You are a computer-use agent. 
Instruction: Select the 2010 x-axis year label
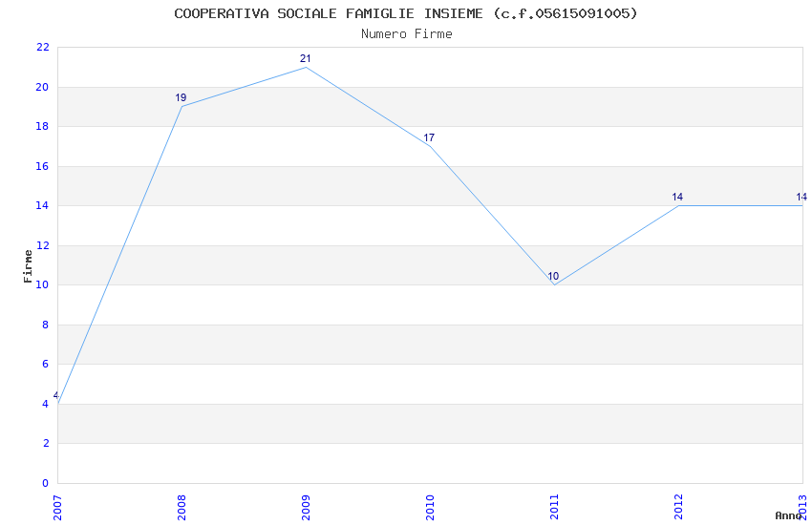(x=430, y=506)
